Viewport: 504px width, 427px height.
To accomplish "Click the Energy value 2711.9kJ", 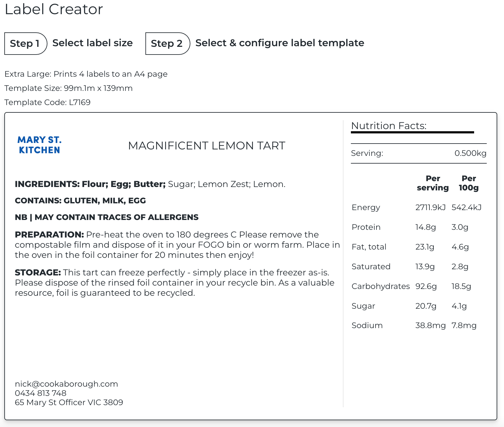I will pos(430,207).
